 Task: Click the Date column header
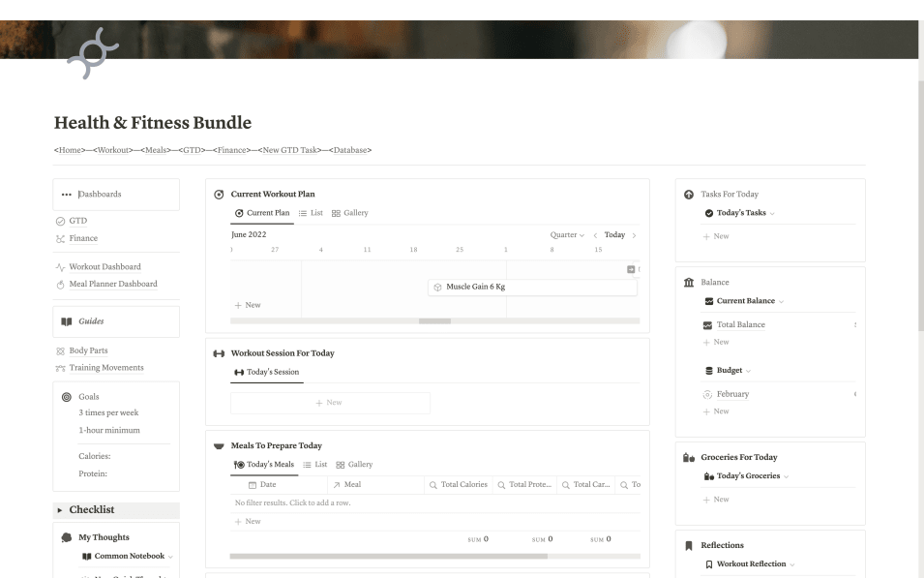[x=279, y=485]
